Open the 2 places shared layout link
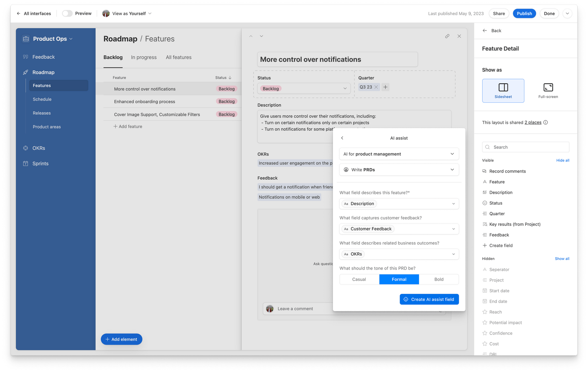This screenshot has width=588, height=372. [x=533, y=122]
